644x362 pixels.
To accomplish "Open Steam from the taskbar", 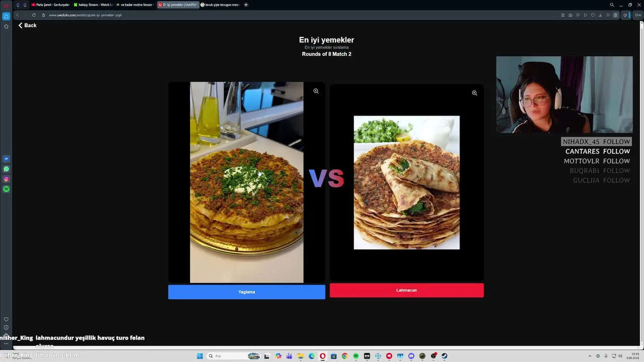I will point(444,356).
